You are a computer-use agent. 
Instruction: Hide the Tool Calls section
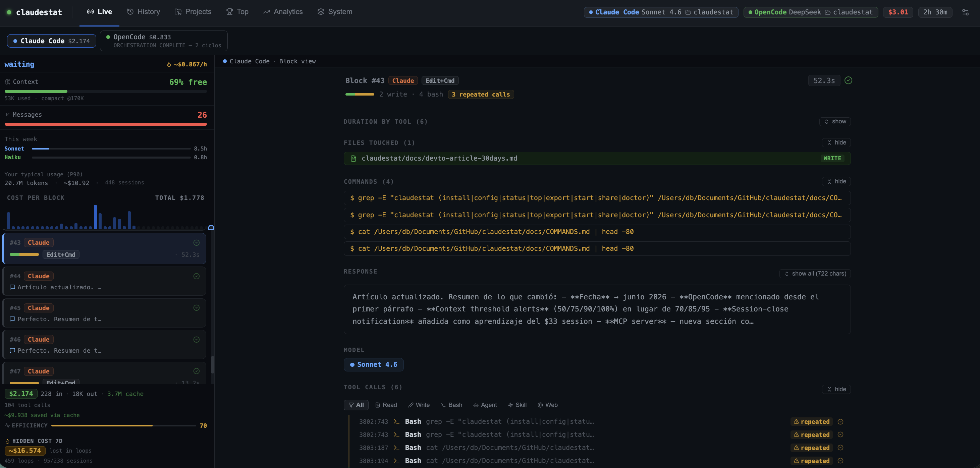click(836, 389)
